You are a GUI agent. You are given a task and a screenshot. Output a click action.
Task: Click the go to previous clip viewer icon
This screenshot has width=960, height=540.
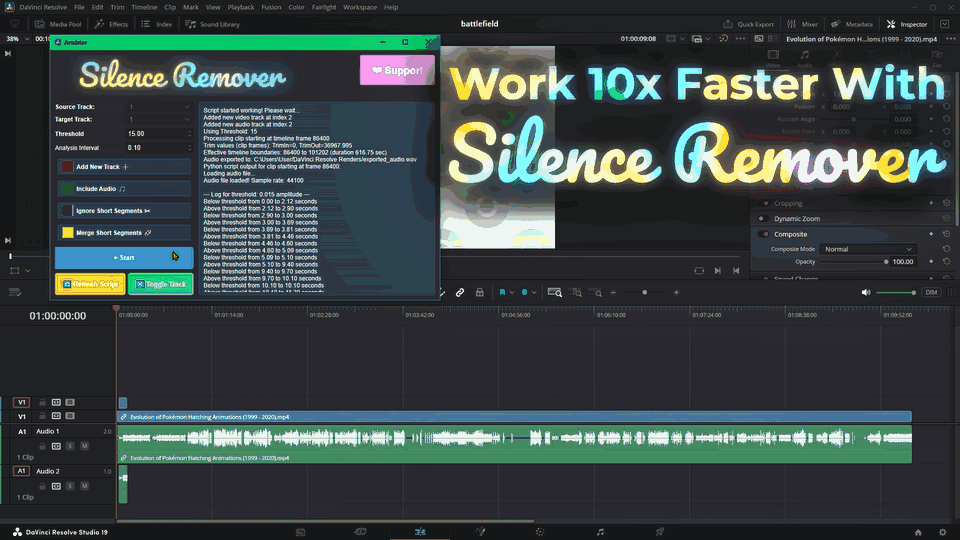pos(736,271)
